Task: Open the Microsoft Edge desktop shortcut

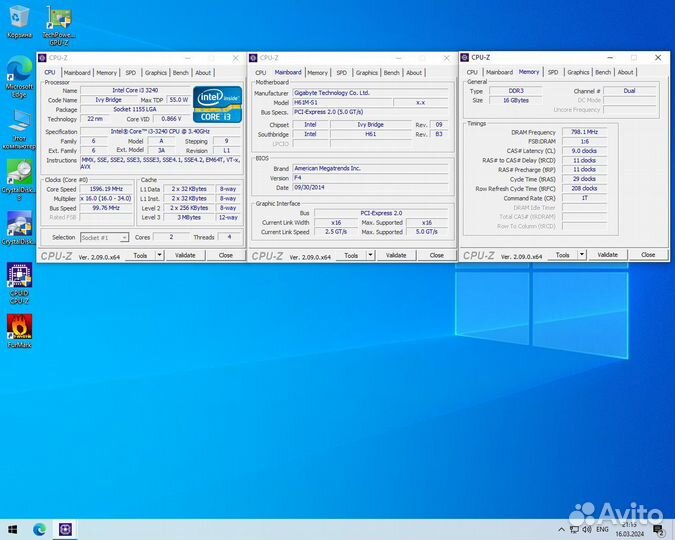Action: (19, 78)
